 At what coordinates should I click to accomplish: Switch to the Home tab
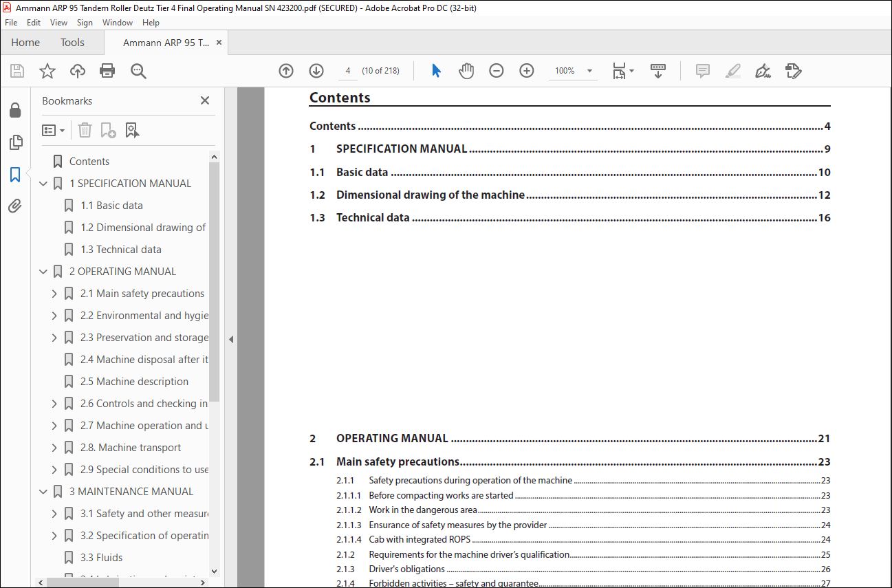25,43
